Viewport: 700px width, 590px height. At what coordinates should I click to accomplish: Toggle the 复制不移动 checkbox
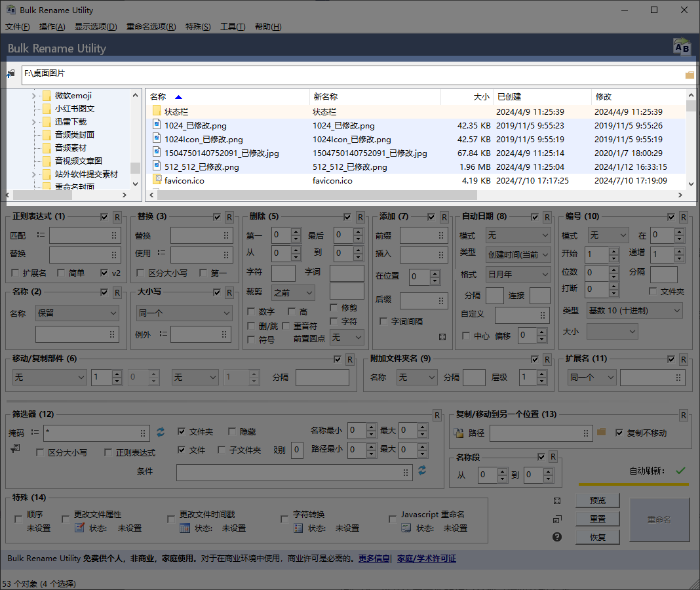[619, 433]
